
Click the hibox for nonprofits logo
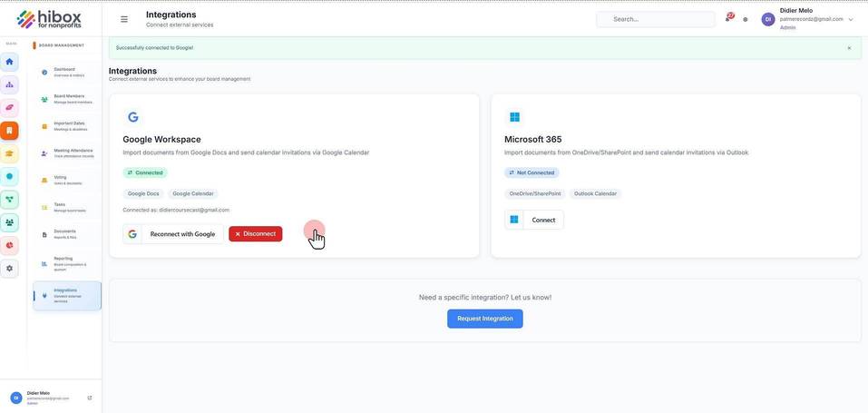point(49,19)
